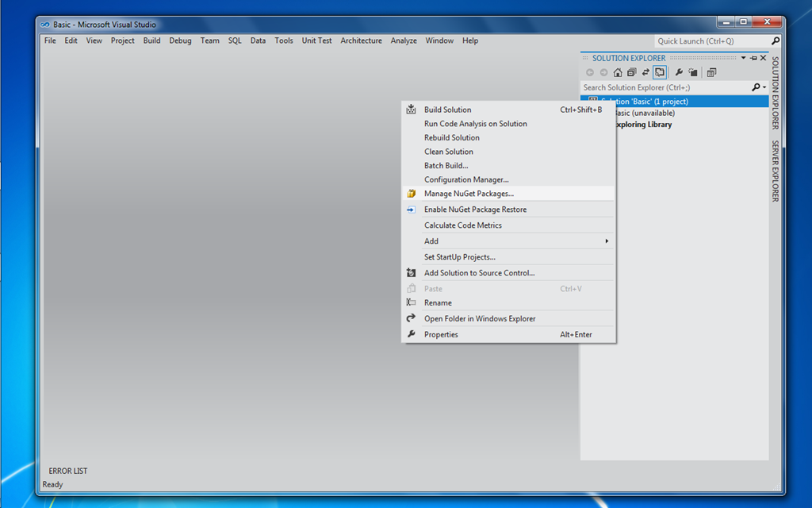Open the View menu
Viewport: 812px width, 508px height.
click(94, 40)
